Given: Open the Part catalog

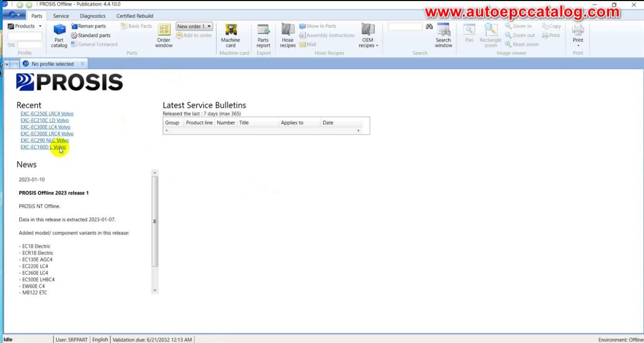Looking at the screenshot, I should [x=59, y=36].
